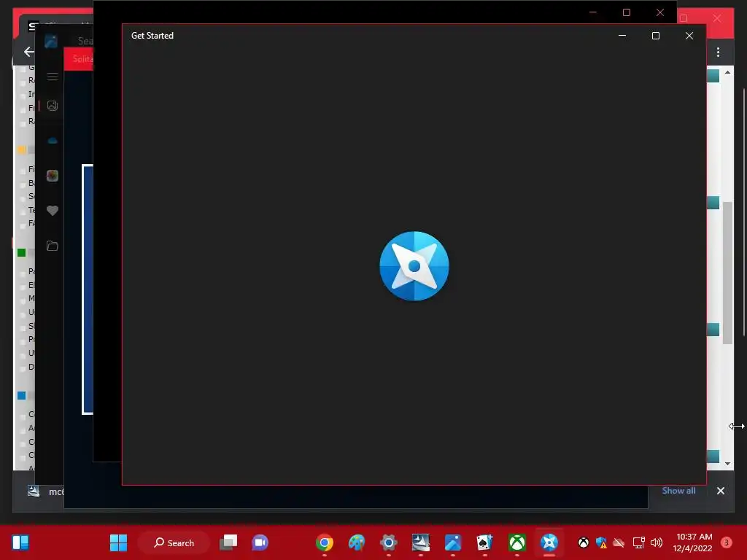Click the scroll-up arrow in Chrome page
This screenshot has height=560, width=747.
pos(727,72)
